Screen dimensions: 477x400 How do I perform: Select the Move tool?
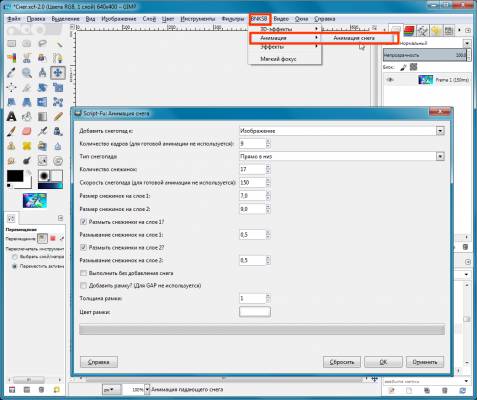58,73
